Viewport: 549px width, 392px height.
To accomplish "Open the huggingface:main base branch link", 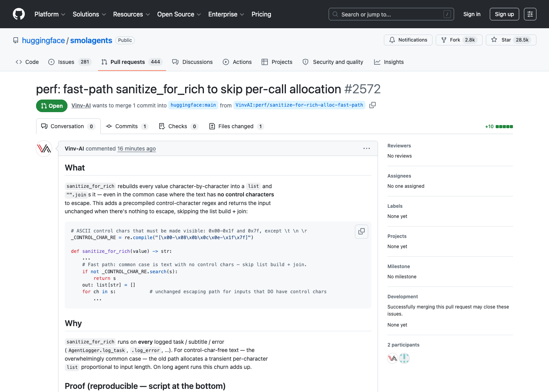I will click(193, 105).
